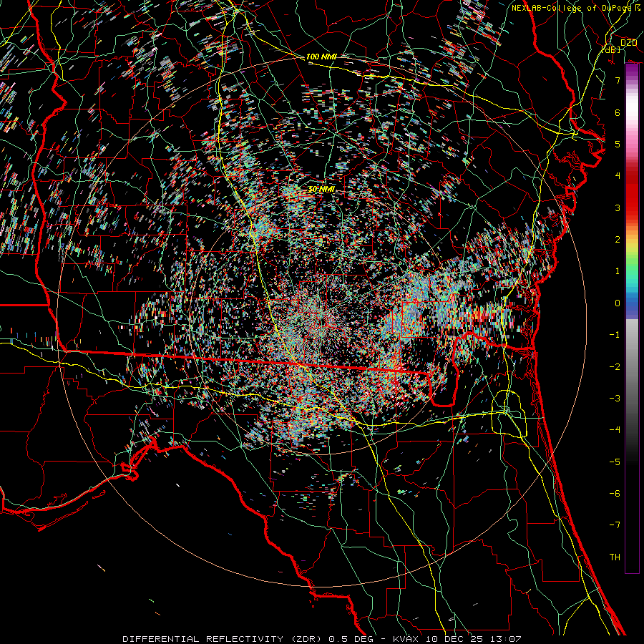Select the scale value "0" on the legend
Viewport: 644px width, 644px height.
[618, 303]
